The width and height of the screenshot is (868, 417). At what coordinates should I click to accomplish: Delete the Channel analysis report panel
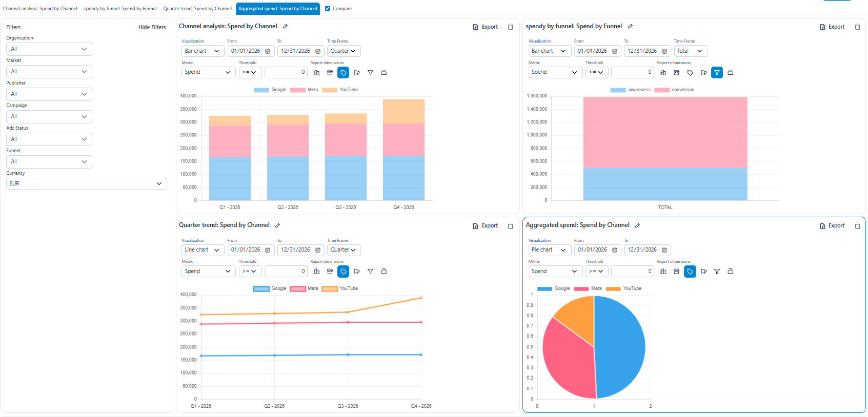point(510,27)
